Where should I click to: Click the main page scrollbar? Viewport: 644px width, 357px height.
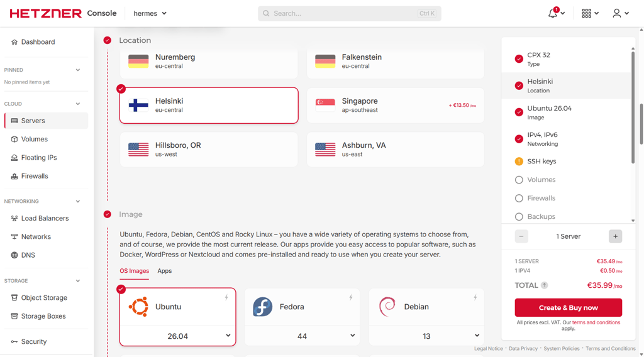tap(641, 124)
